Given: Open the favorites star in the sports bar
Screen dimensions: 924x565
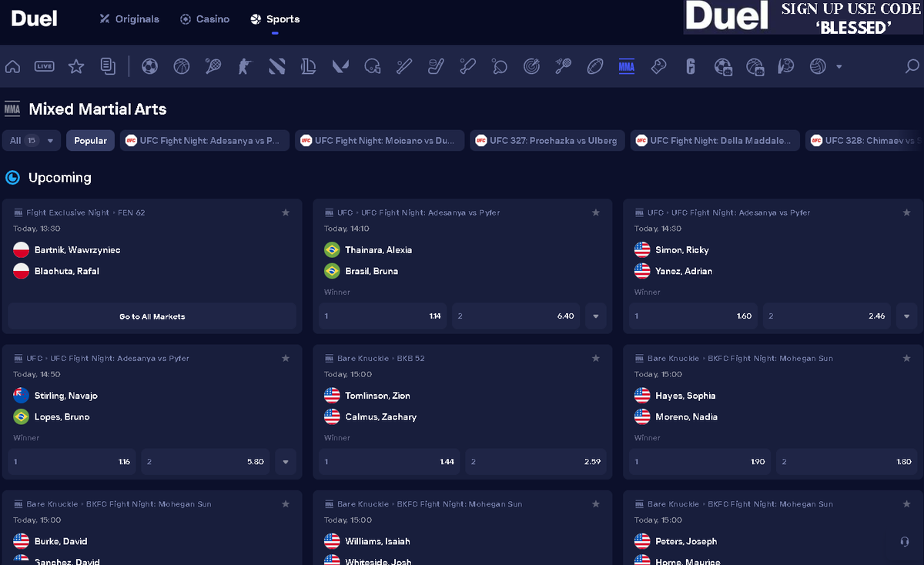Looking at the screenshot, I should point(76,67).
